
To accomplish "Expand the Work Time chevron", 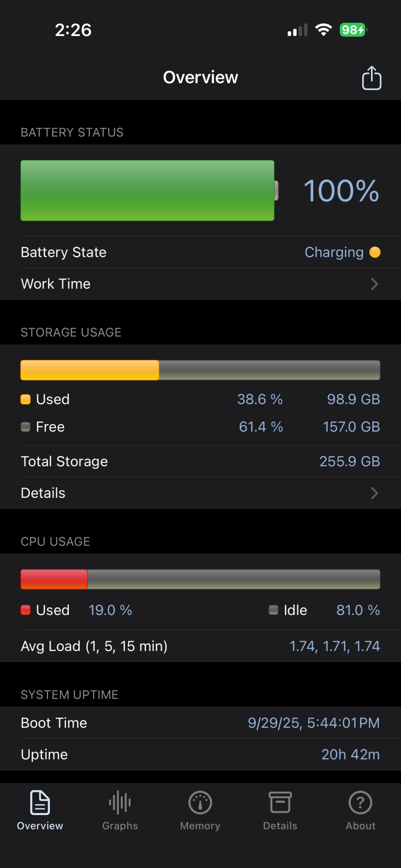I will (x=374, y=284).
